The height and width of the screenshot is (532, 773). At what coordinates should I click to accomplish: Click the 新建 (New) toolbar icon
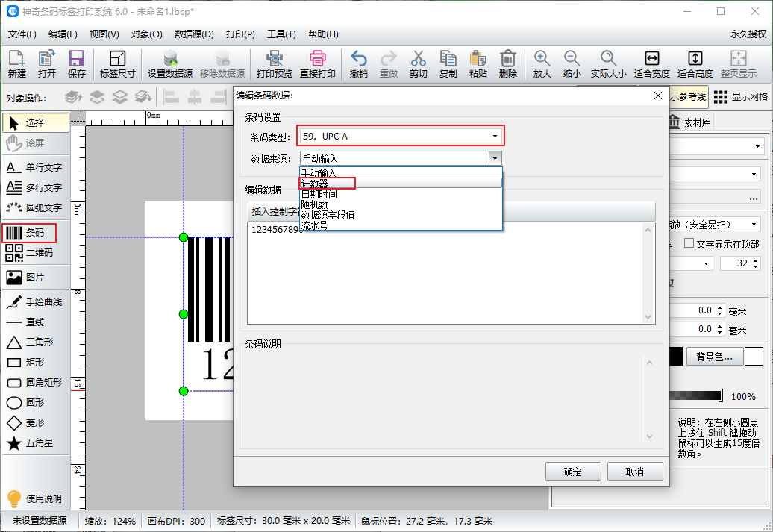click(16, 64)
